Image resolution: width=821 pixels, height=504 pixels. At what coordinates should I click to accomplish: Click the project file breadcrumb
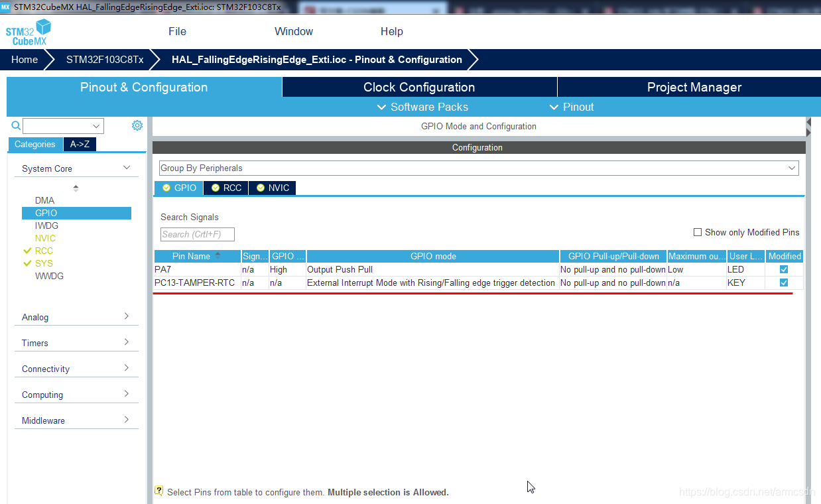pyautogui.click(x=316, y=59)
